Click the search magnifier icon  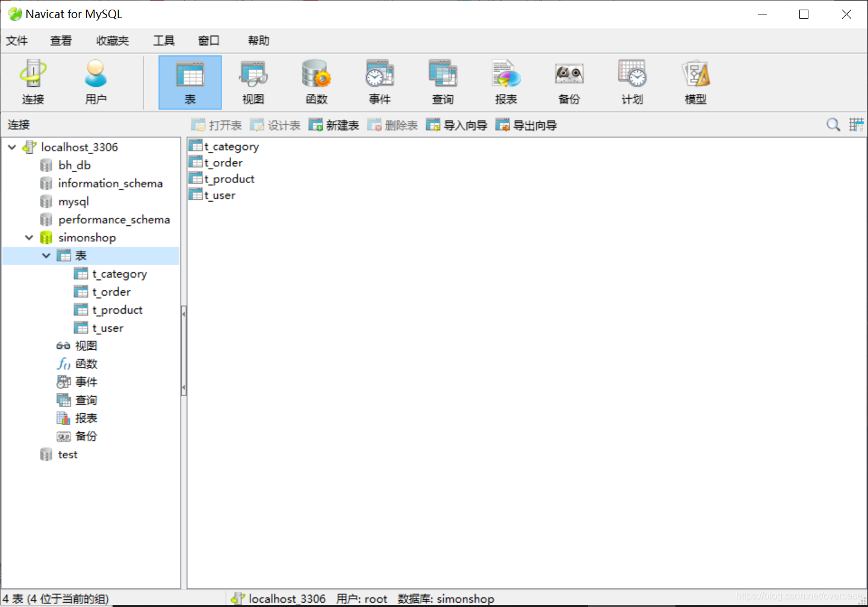tap(834, 125)
